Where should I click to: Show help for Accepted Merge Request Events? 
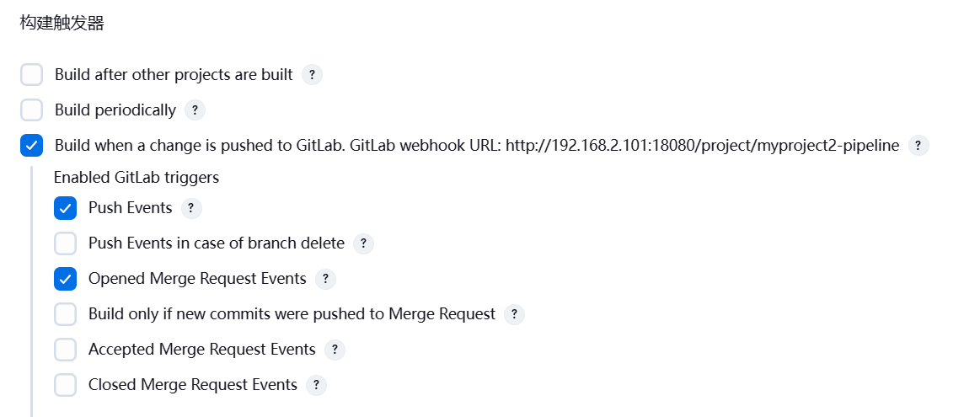click(335, 350)
